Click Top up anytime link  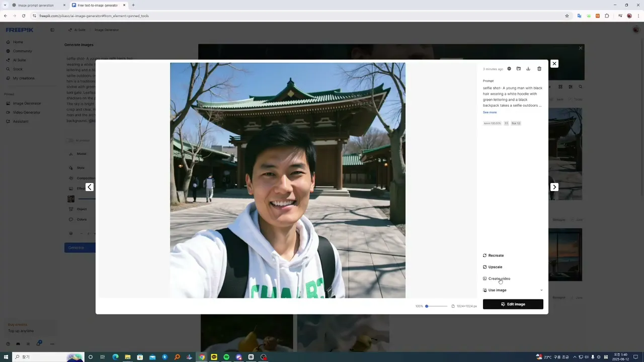(21, 331)
